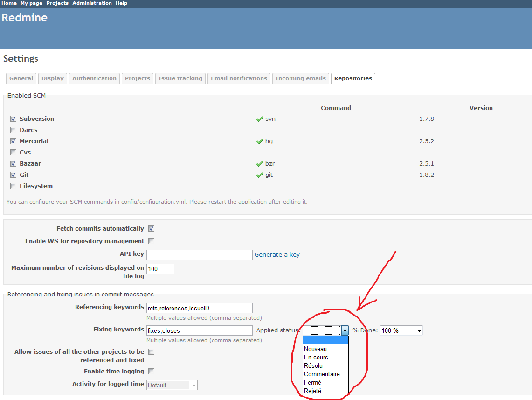Click the Redmine title in header
The width and height of the screenshot is (532, 400).
click(x=24, y=18)
